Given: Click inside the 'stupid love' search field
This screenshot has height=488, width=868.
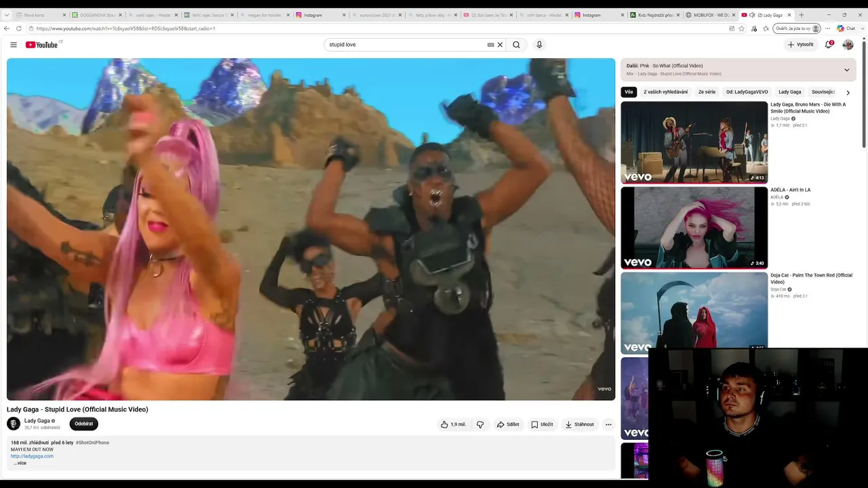Looking at the screenshot, I should (406, 45).
